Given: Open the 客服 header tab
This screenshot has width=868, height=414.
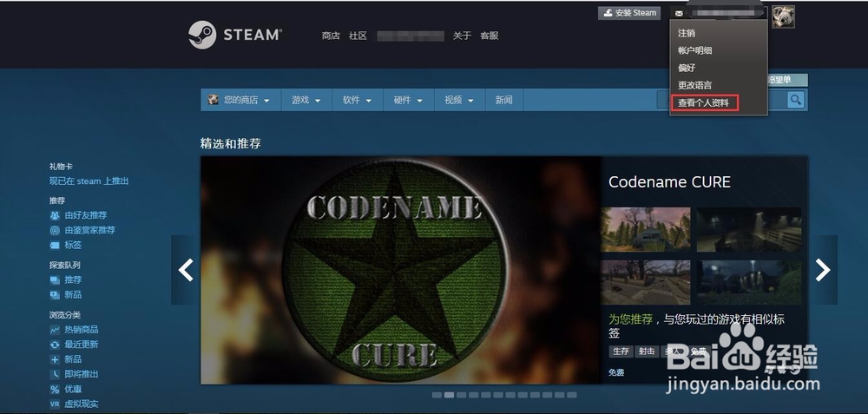Looking at the screenshot, I should [490, 36].
